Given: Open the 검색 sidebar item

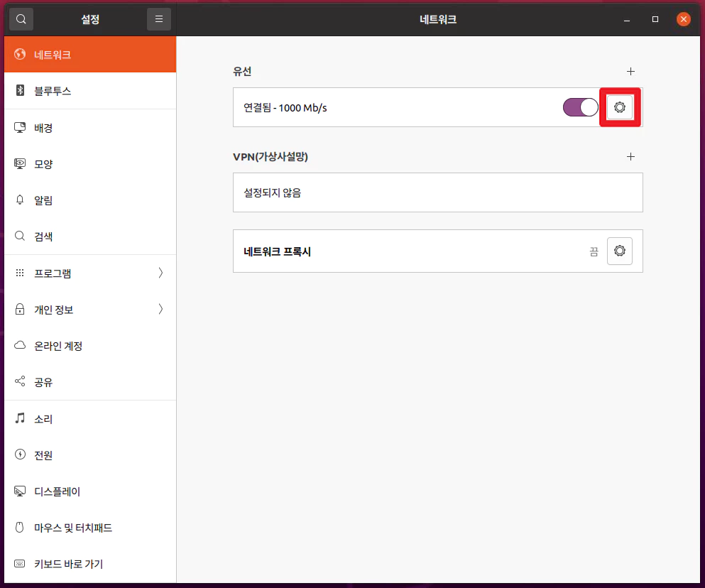Looking at the screenshot, I should point(90,236).
